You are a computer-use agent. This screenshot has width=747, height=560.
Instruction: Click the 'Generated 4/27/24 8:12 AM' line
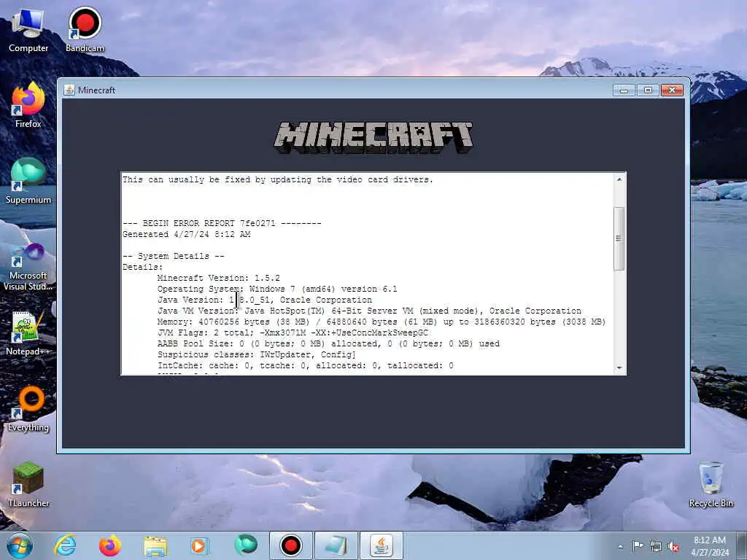186,234
